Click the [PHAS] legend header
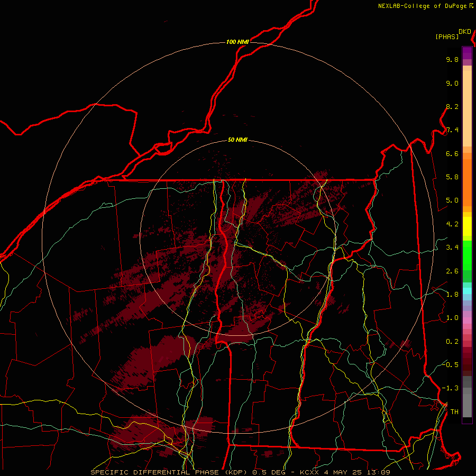 click(x=447, y=36)
